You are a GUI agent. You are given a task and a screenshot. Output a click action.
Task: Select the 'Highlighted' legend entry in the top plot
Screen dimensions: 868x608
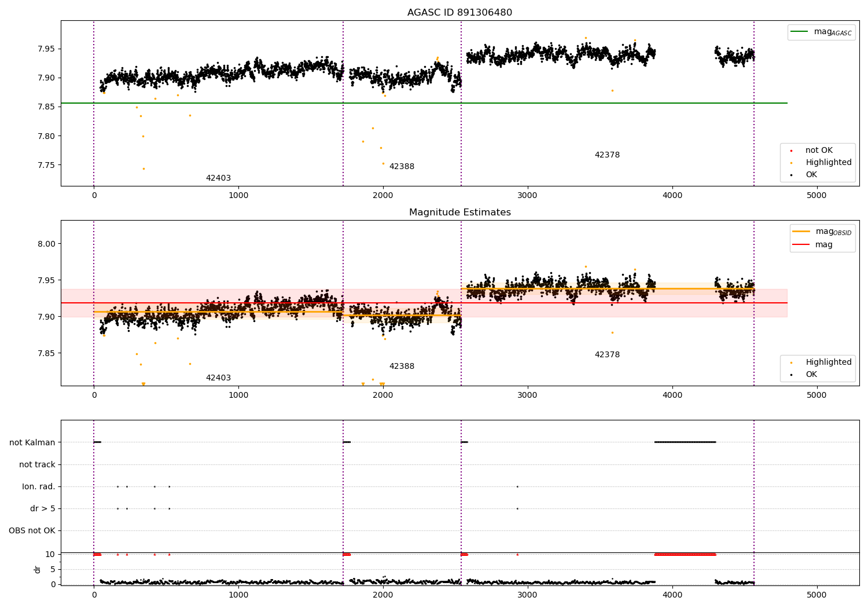tap(829, 163)
